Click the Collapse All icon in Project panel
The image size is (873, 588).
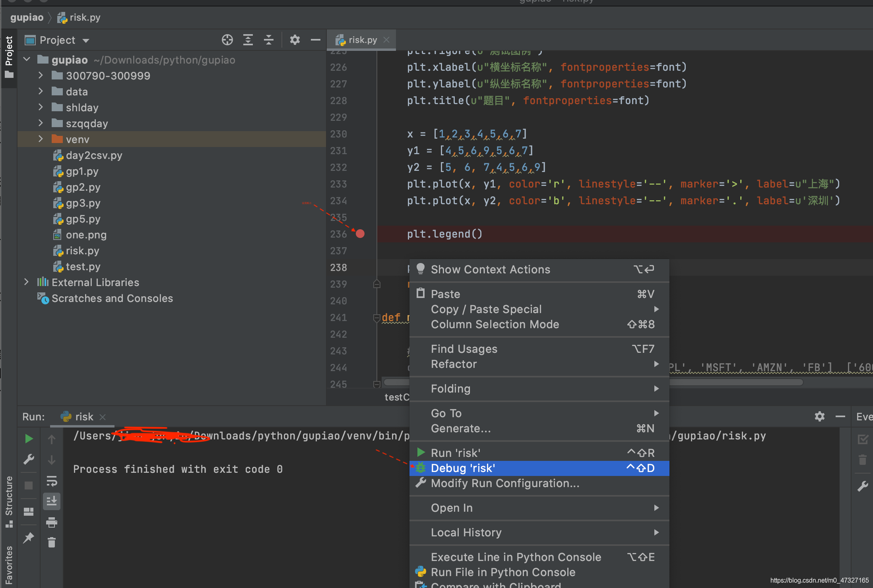269,40
